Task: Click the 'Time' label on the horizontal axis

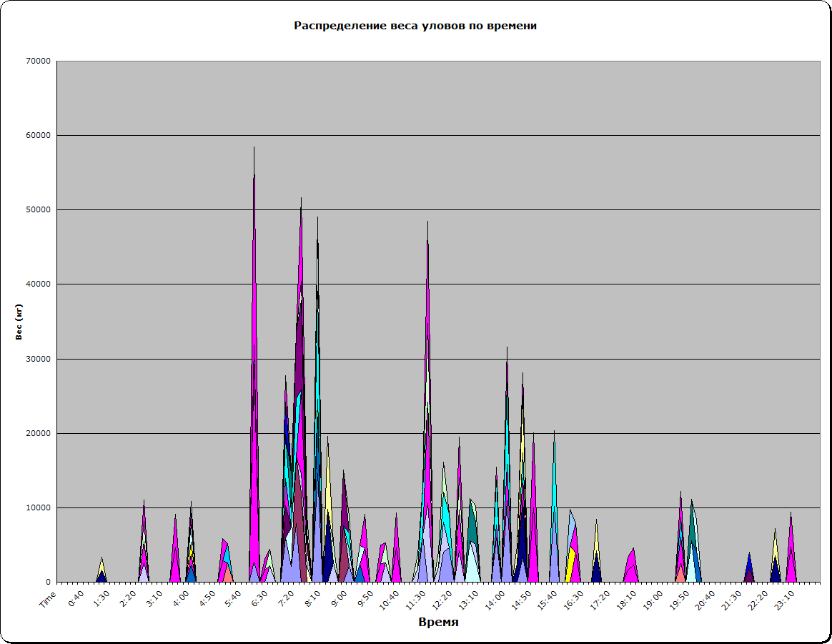Action: (x=47, y=599)
